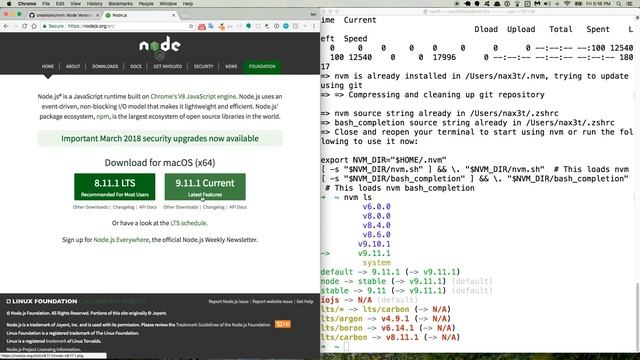This screenshot has height=360, width=640.
Task: Open the File menu
Action: point(46,4)
